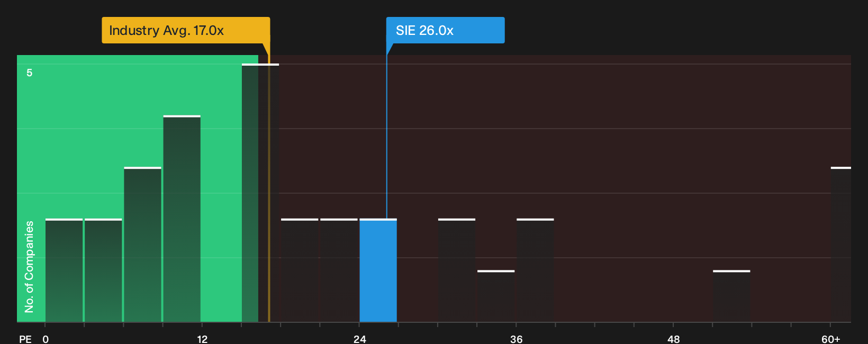Viewport: 868px width, 344px height.
Task: Click the '60+' x-axis tick label
Action: coord(831,339)
